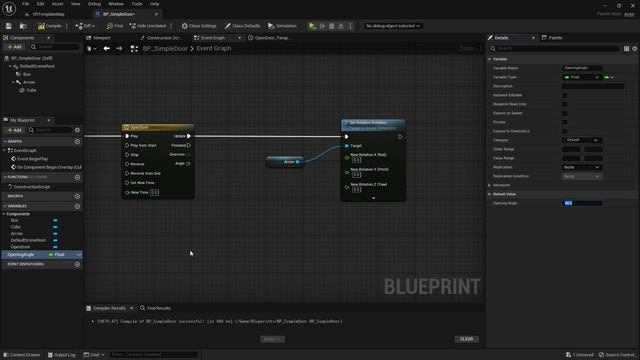The height and width of the screenshot is (360, 640).
Task: Open Class Defaults
Action: point(242,26)
